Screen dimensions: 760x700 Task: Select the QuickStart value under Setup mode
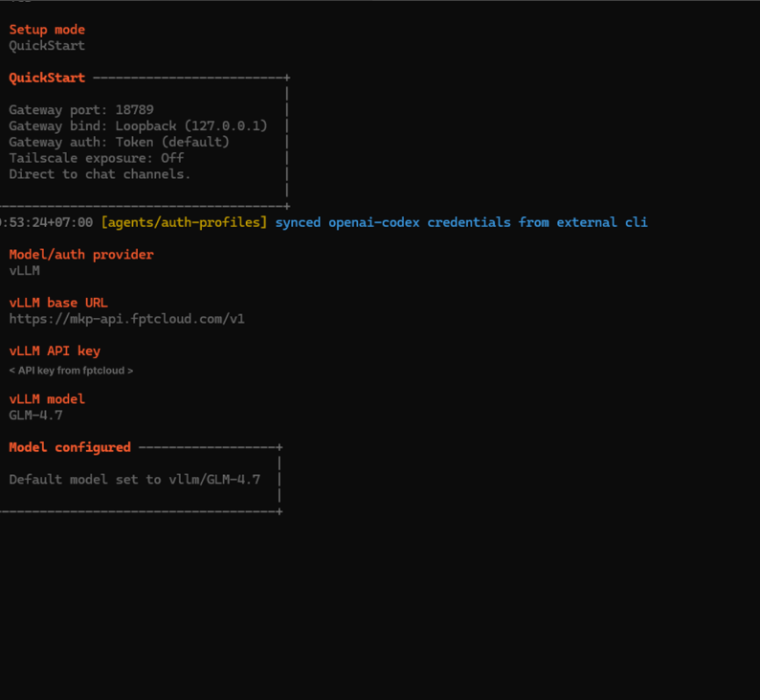pyautogui.click(x=47, y=46)
